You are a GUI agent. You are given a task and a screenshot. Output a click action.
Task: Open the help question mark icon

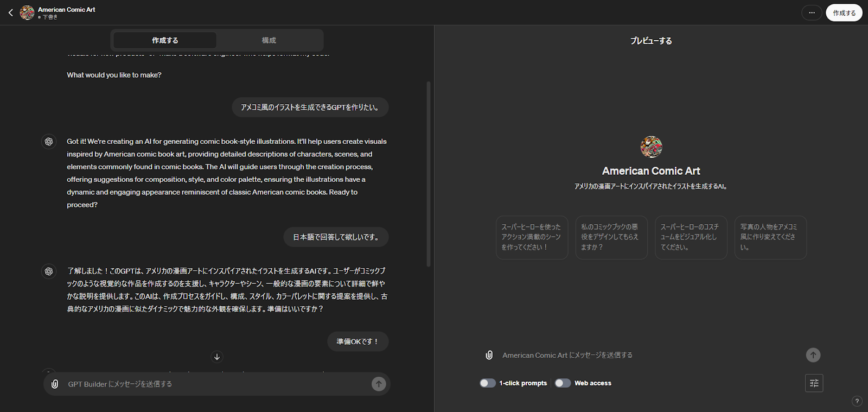click(857, 401)
